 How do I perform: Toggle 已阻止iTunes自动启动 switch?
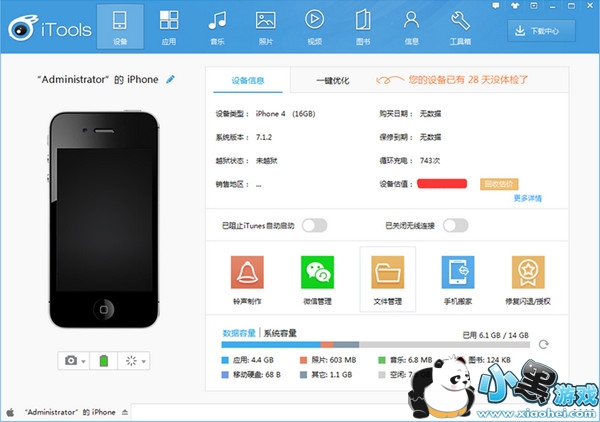pos(315,225)
